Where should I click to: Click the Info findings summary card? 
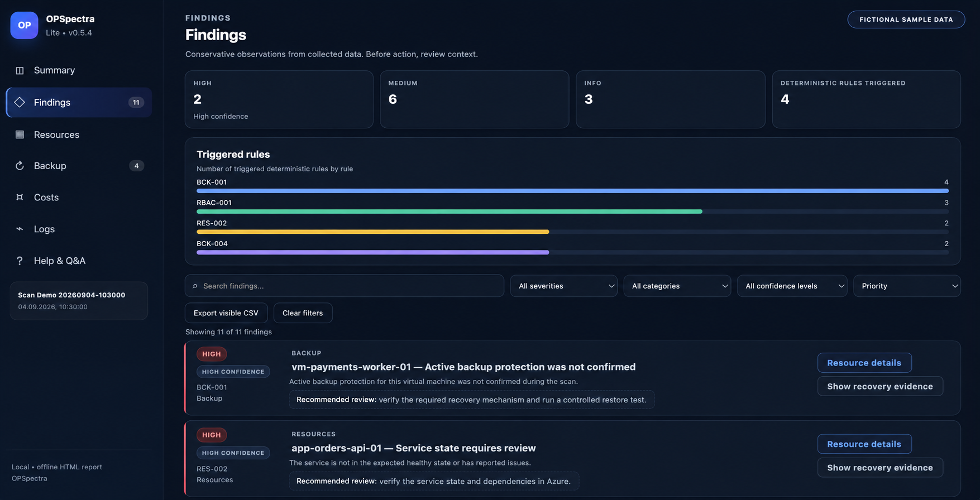point(671,99)
